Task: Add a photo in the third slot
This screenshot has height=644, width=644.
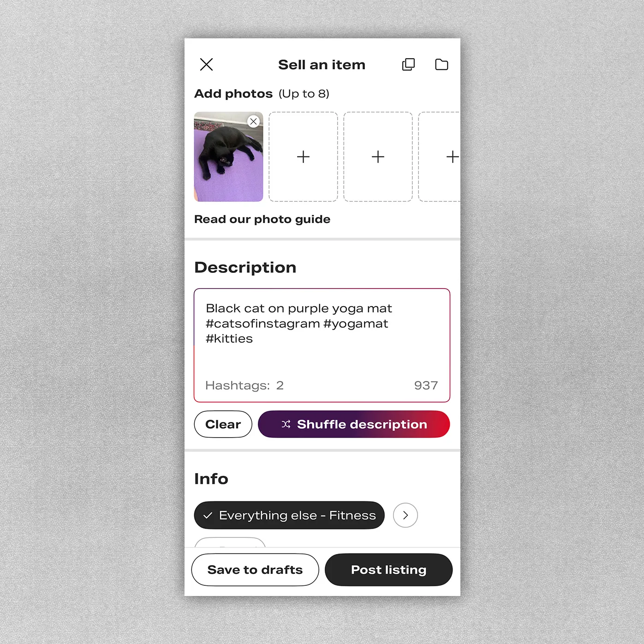Action: [378, 157]
